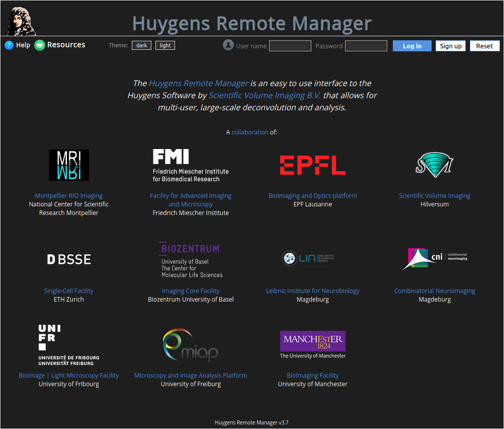Open the Resources link text
This screenshot has height=429, width=504.
point(66,45)
